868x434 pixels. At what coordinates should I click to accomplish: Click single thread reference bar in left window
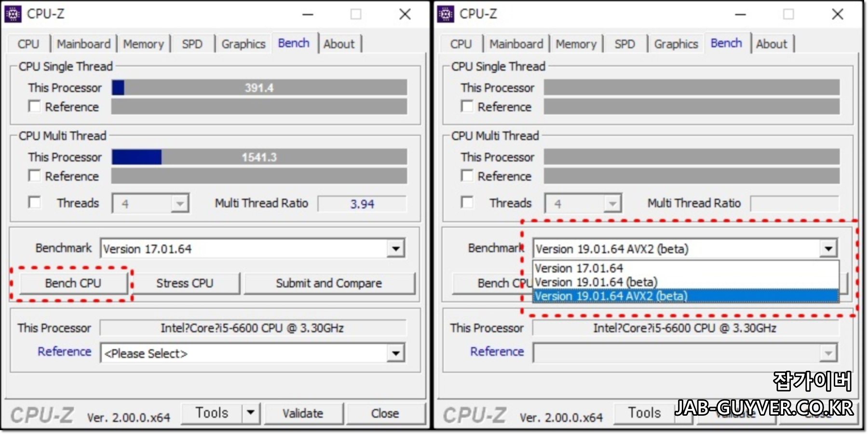tap(259, 106)
